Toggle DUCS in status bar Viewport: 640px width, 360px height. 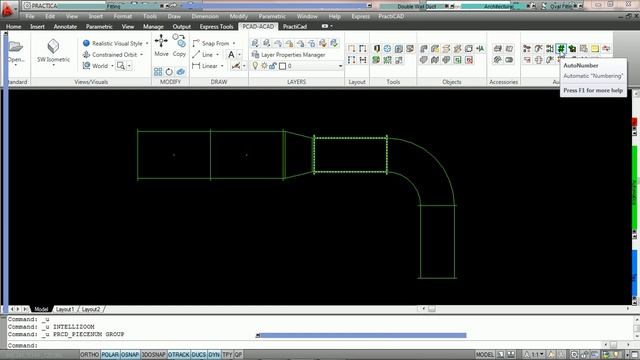199,355
